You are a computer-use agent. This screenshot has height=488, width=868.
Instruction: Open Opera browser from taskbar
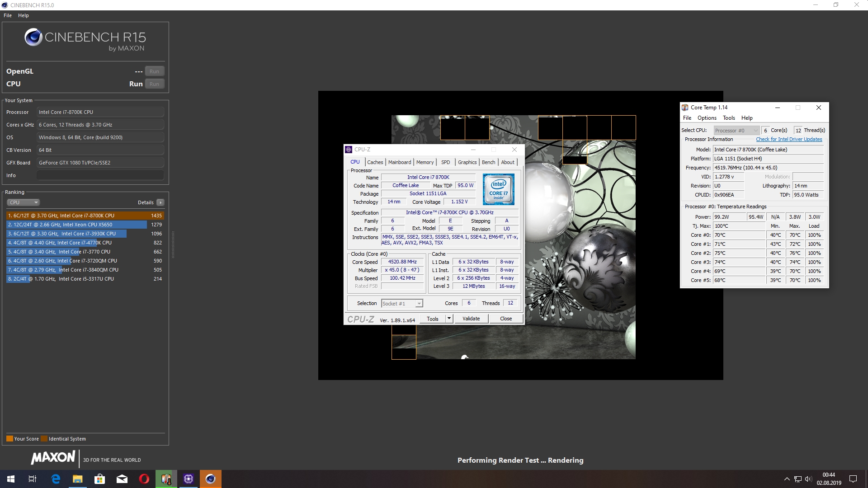[144, 479]
